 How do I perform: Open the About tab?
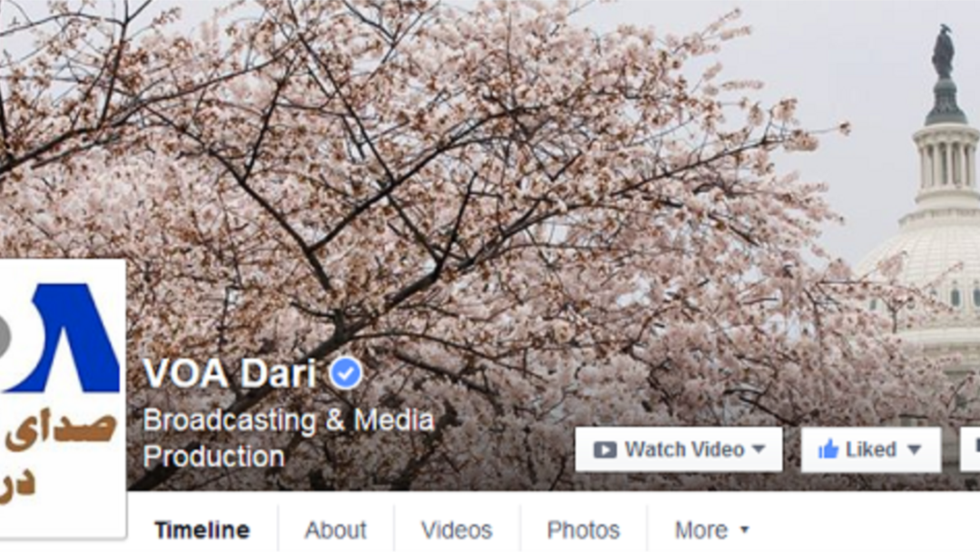point(336,530)
